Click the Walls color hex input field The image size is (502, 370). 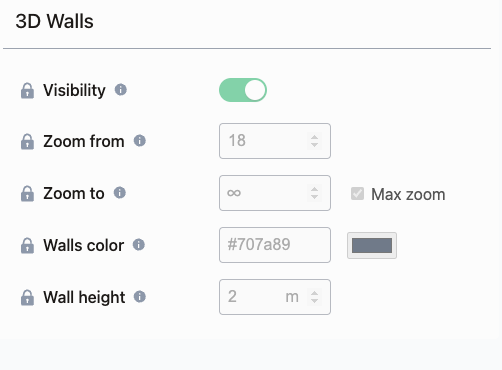275,245
